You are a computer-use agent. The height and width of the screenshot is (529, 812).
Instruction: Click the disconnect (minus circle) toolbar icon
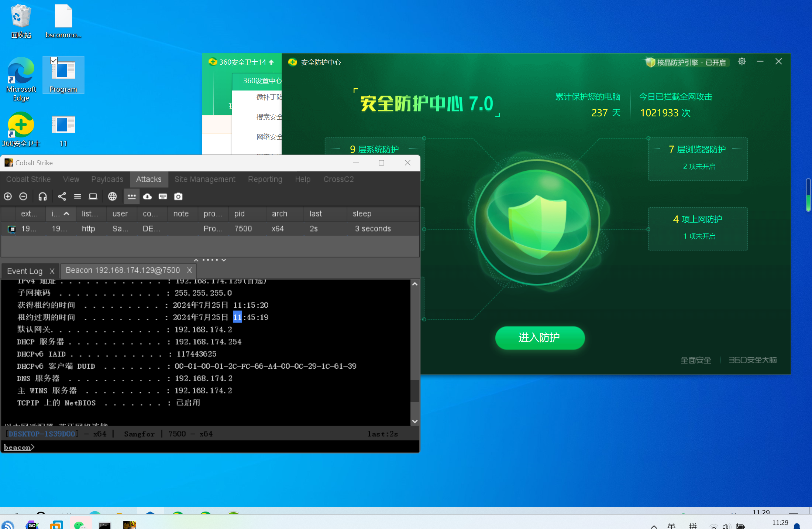coord(23,197)
